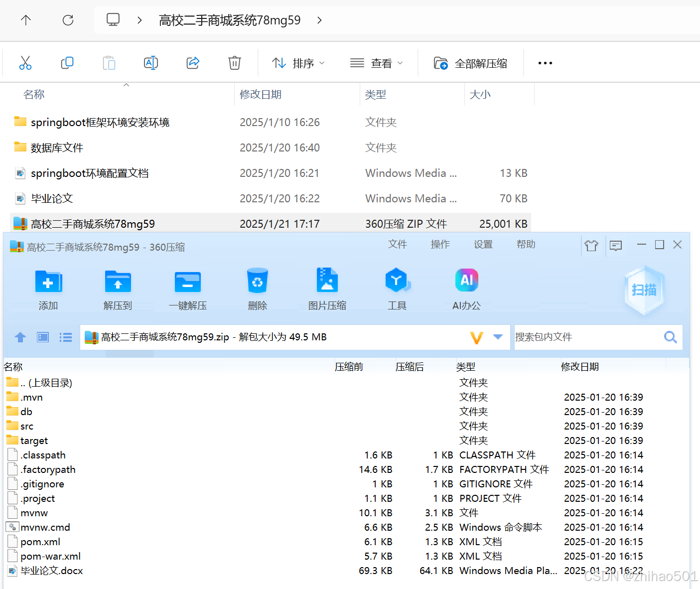This screenshot has height=589, width=700.
Task: Click the Paste clipboard icon in Explorer toolbar
Action: (109, 63)
